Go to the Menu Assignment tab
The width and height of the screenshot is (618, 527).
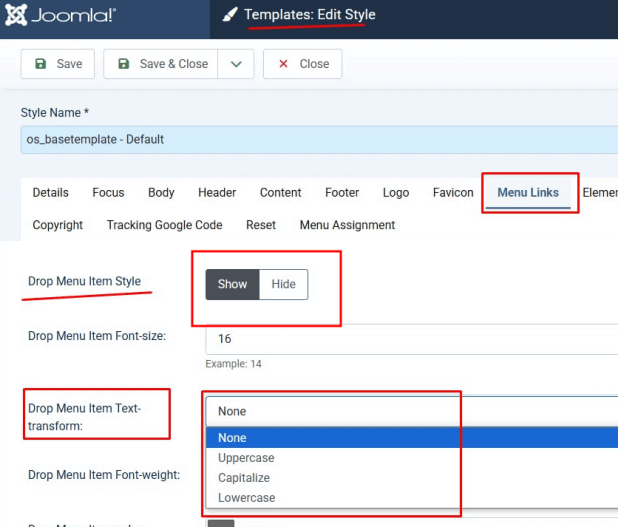[x=347, y=225]
